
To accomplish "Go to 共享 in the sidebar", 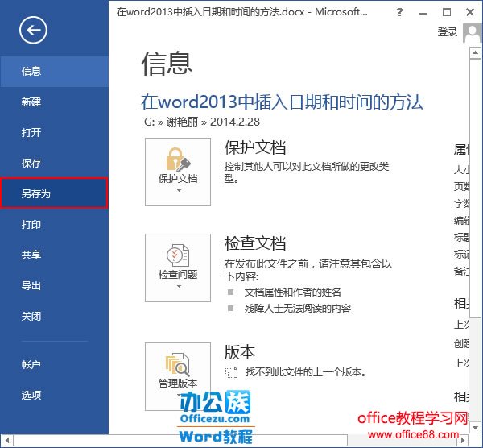I will pos(54,255).
